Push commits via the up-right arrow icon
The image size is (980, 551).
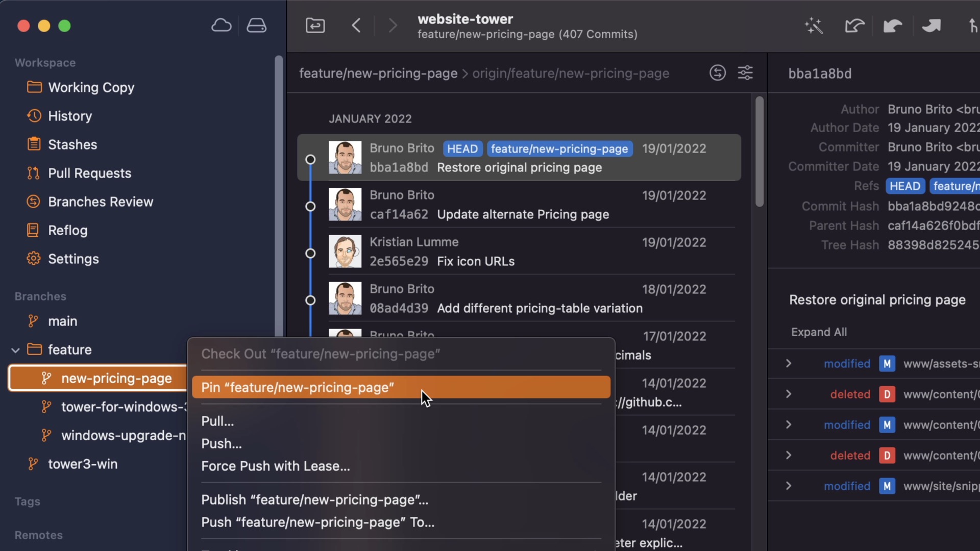[932, 26]
